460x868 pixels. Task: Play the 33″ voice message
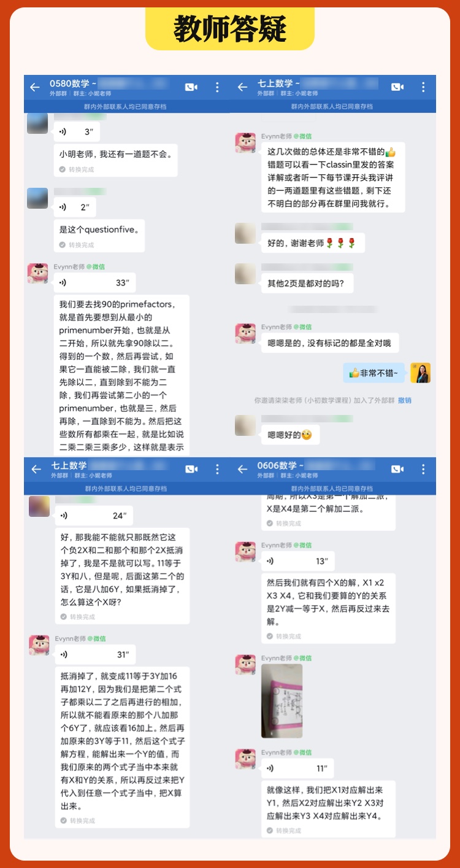click(x=94, y=283)
